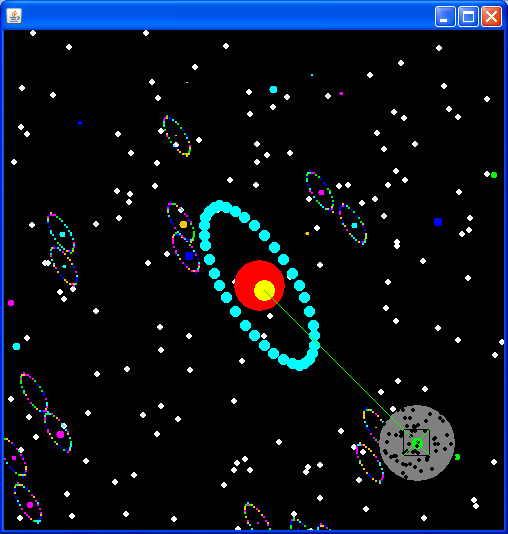Click the blue square right of the cyan ring
The height and width of the screenshot is (534, 508).
(x=438, y=222)
